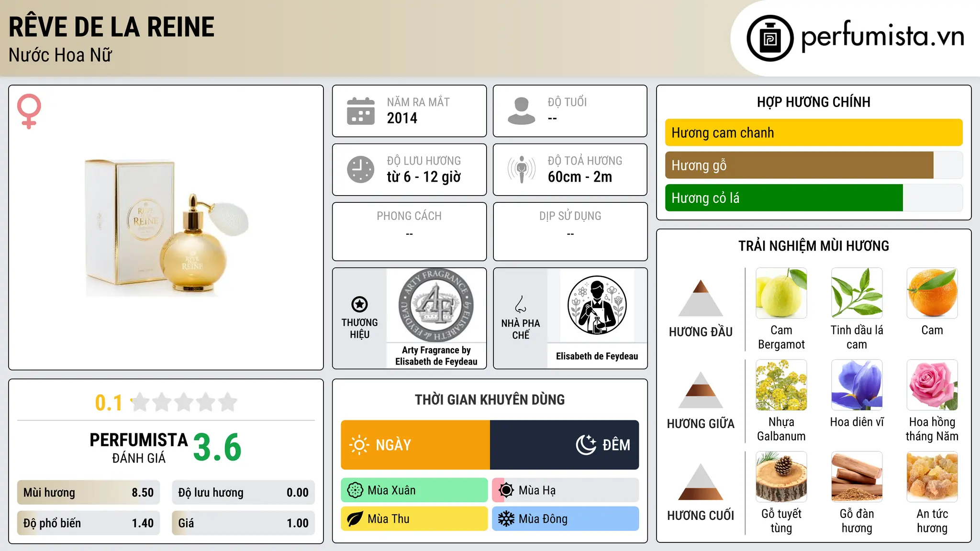Click the Độ phổ biến 1.40 score bar
Viewport: 980px width, 551px height.
(x=89, y=523)
